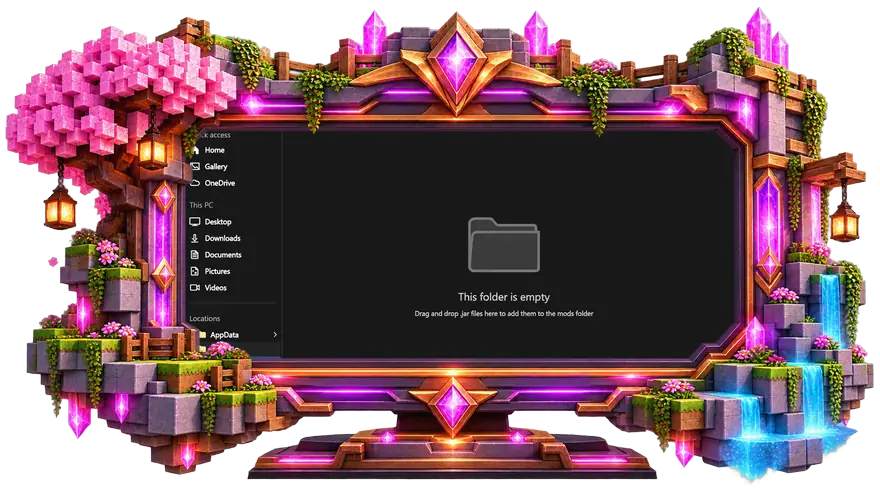880x495 pixels.
Task: Click the large empty folder icon
Action: [504, 245]
